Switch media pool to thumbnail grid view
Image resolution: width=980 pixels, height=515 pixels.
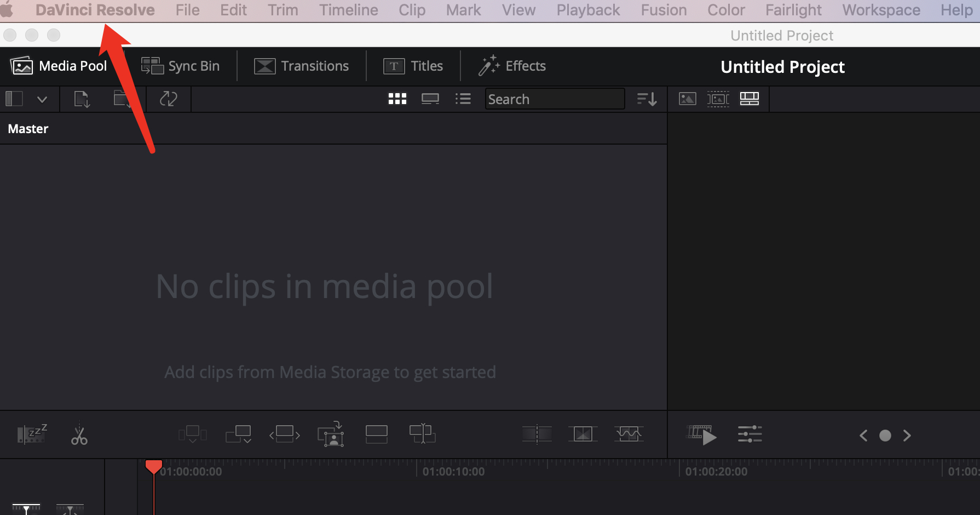click(397, 99)
